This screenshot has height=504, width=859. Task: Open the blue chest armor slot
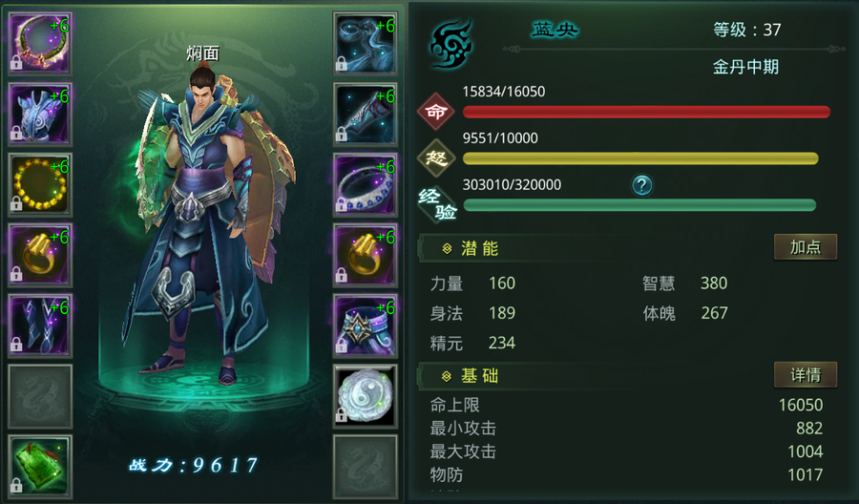(x=40, y=114)
